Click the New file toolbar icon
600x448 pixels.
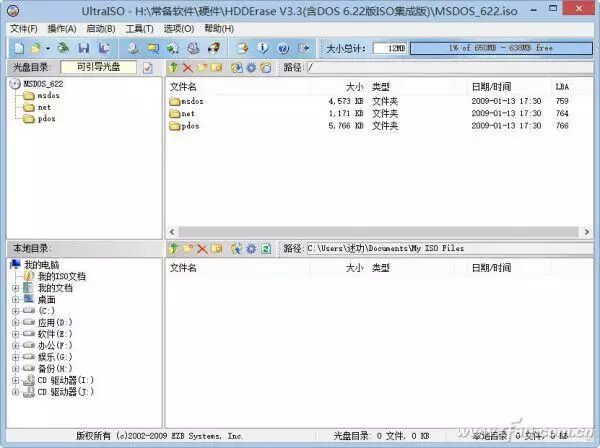[x=19, y=48]
